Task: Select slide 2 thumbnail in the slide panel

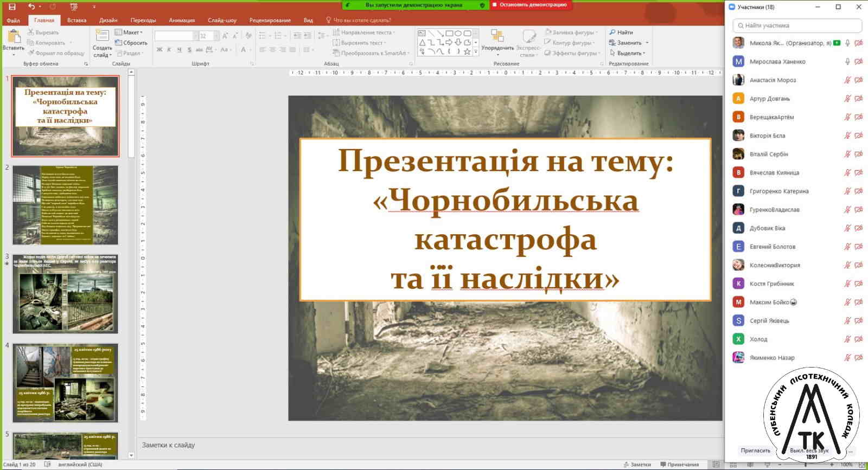Action: coord(65,205)
